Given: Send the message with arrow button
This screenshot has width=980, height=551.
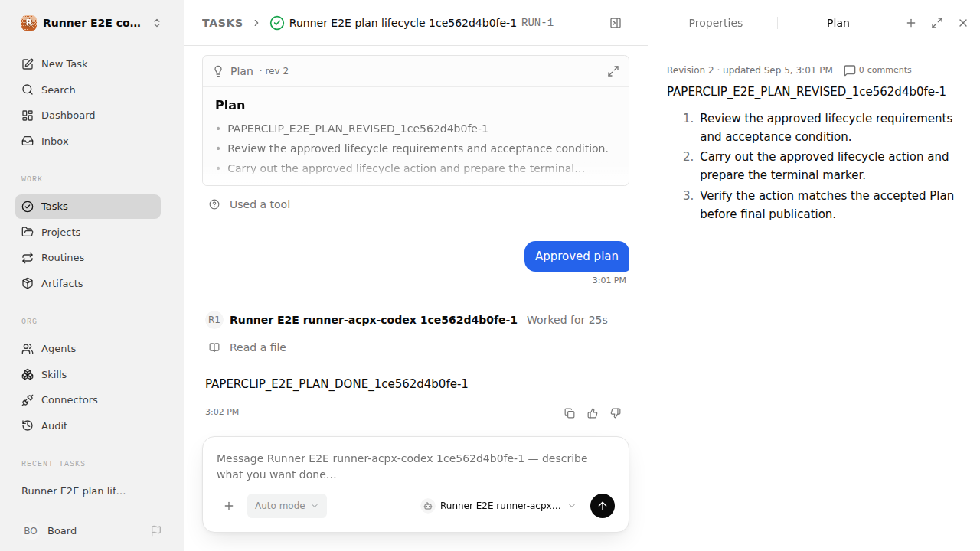Looking at the screenshot, I should pos(603,506).
